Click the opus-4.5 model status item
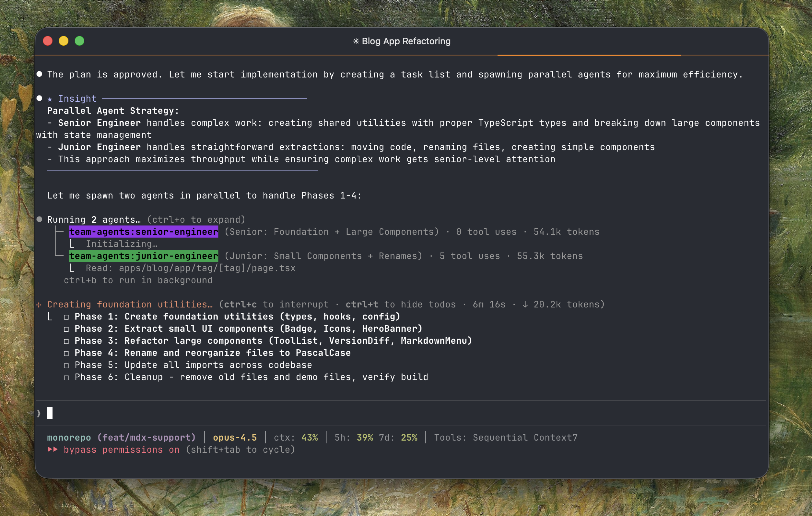812x516 pixels. coord(235,437)
